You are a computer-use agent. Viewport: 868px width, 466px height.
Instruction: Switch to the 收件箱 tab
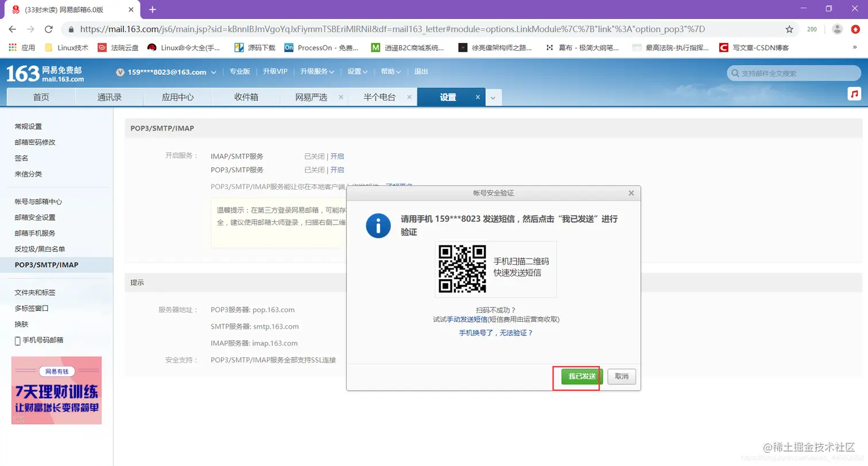[x=246, y=97]
